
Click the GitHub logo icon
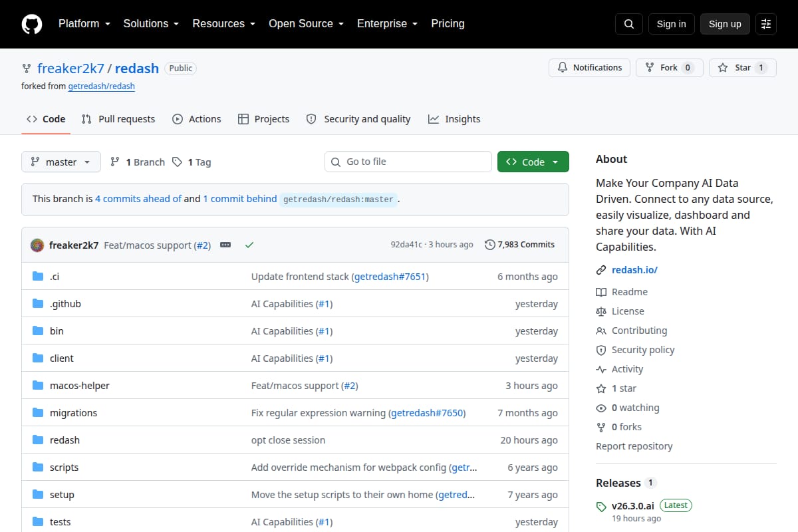point(32,24)
